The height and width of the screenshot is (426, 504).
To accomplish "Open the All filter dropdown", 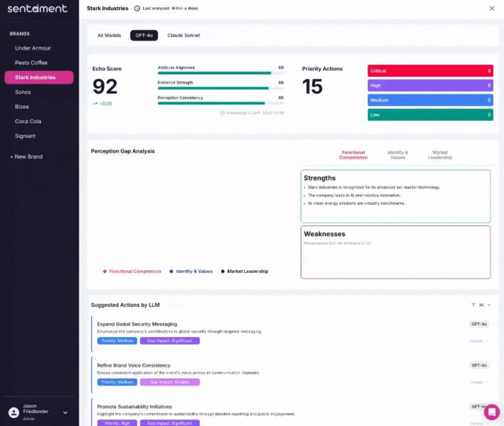I will tap(485, 305).
